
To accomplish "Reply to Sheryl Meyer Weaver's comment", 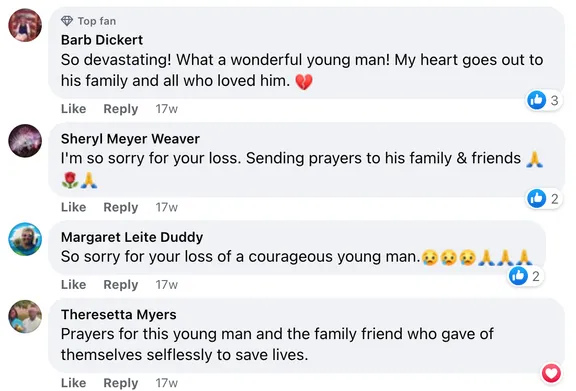I will pyautogui.click(x=120, y=207).
